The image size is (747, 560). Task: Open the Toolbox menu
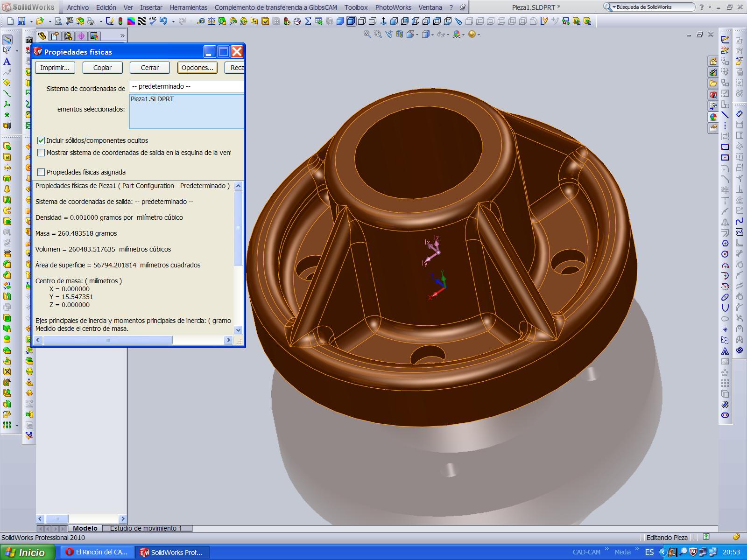356,7
